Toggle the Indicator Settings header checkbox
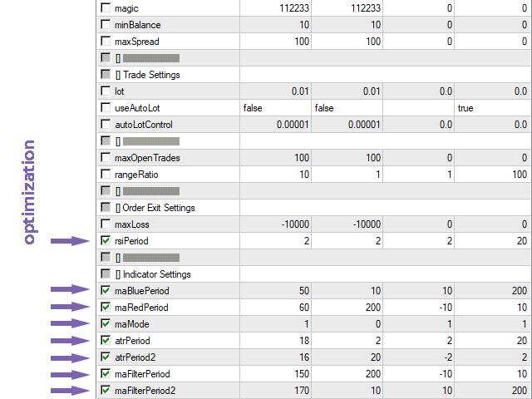 pos(106,273)
